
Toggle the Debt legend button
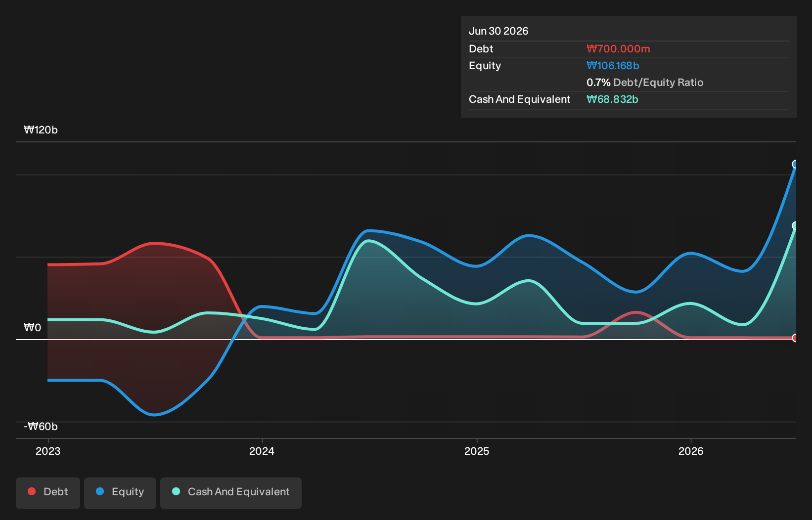click(48, 493)
